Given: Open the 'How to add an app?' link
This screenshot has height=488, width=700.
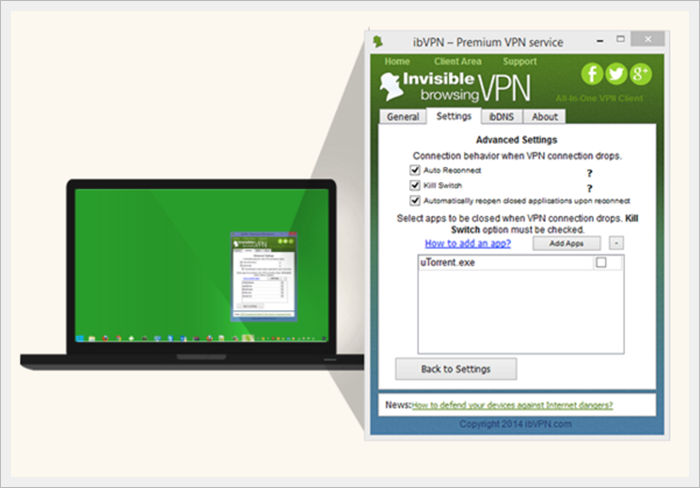Looking at the screenshot, I should (467, 243).
